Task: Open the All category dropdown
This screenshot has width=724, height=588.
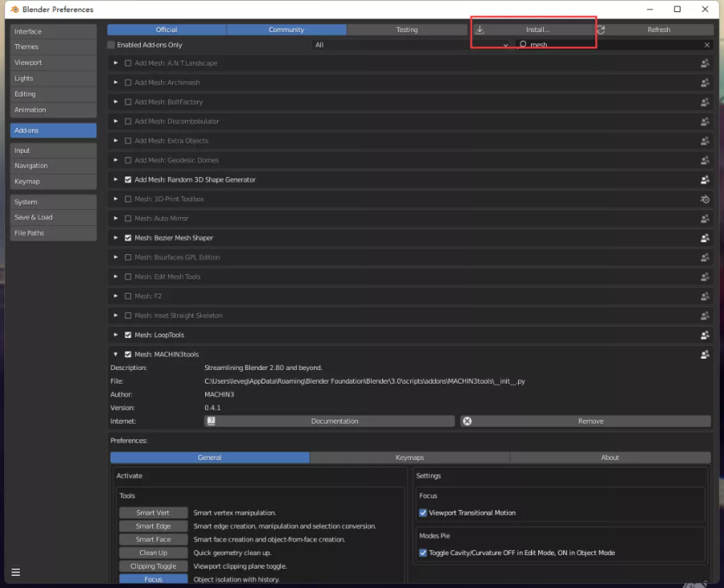Action: coord(412,45)
